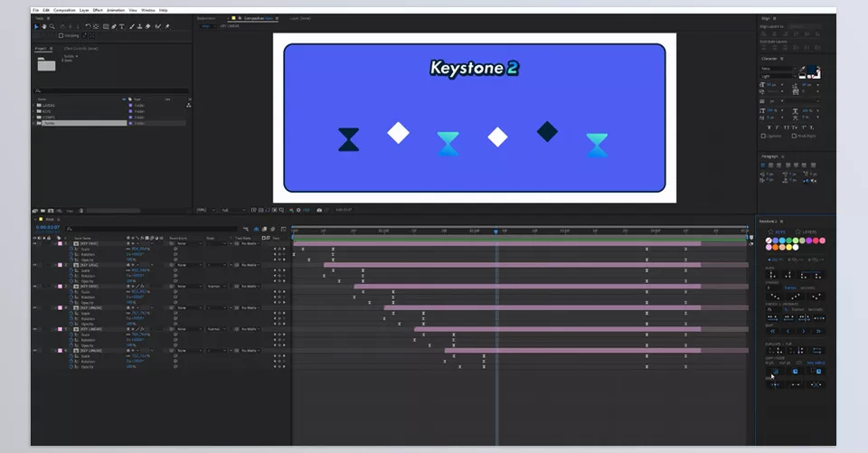Toggle frame blending switch in timeline header
Image resolution: width=868 pixels, height=453 pixels.
point(264,229)
